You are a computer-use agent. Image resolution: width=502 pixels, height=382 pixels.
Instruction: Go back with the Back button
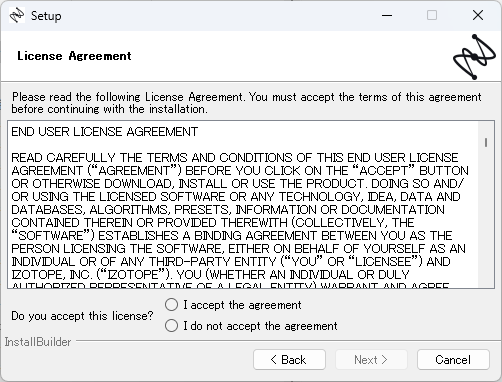pyautogui.click(x=289, y=360)
